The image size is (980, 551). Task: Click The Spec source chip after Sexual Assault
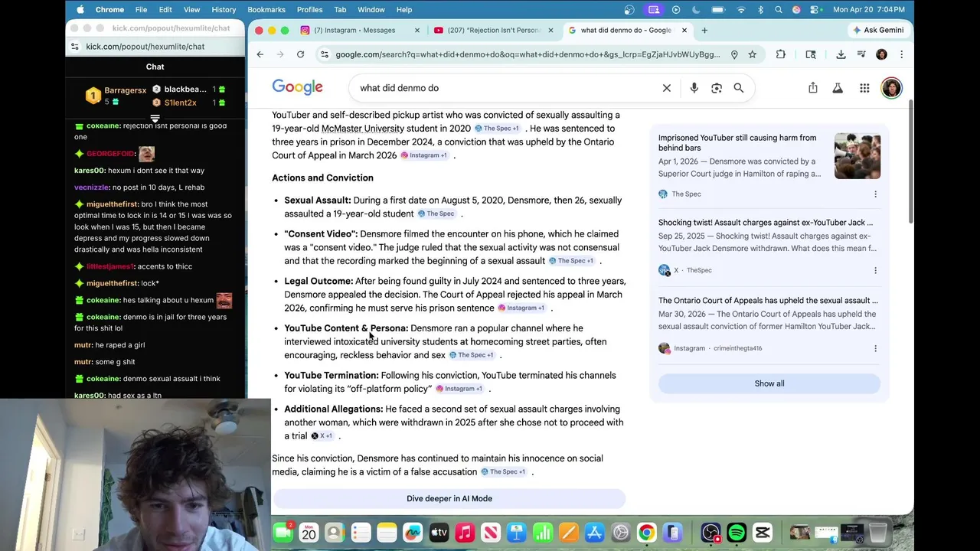coord(436,214)
